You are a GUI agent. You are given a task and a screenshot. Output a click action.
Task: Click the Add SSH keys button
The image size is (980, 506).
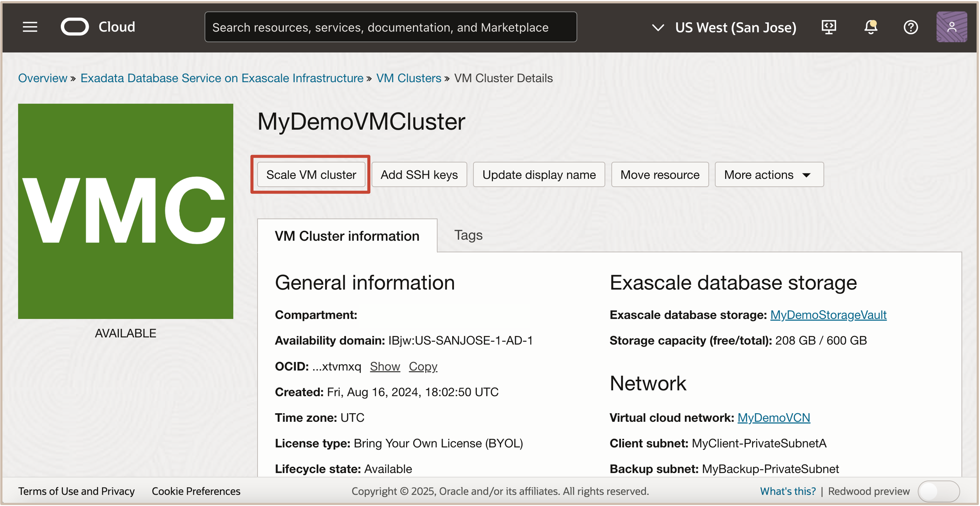pyautogui.click(x=419, y=175)
